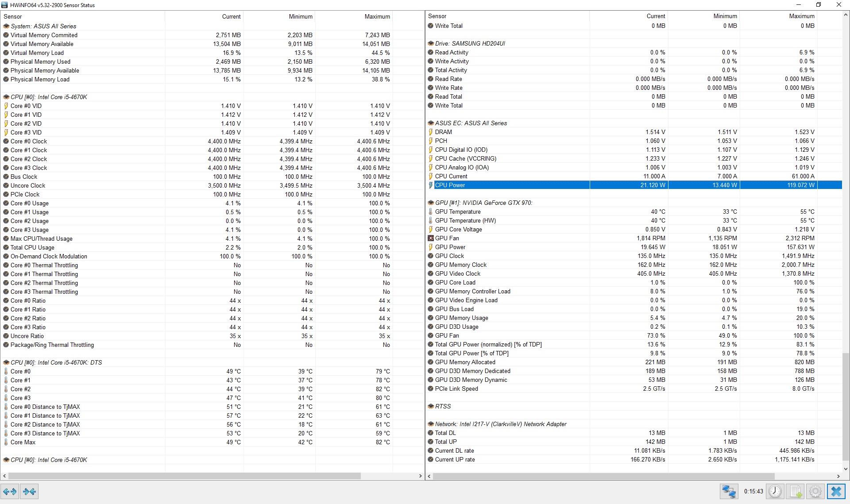This screenshot has width=850, height=504.
Task: Click the left pane horizontal scrollbar thumb
Action: point(184,476)
